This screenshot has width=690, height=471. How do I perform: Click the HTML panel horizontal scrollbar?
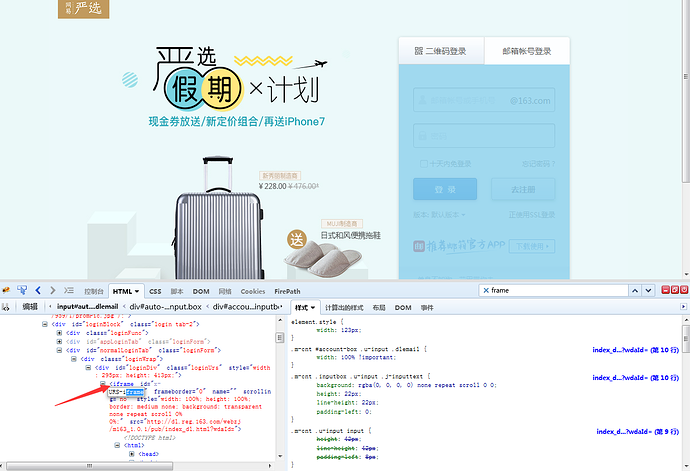(x=90, y=466)
